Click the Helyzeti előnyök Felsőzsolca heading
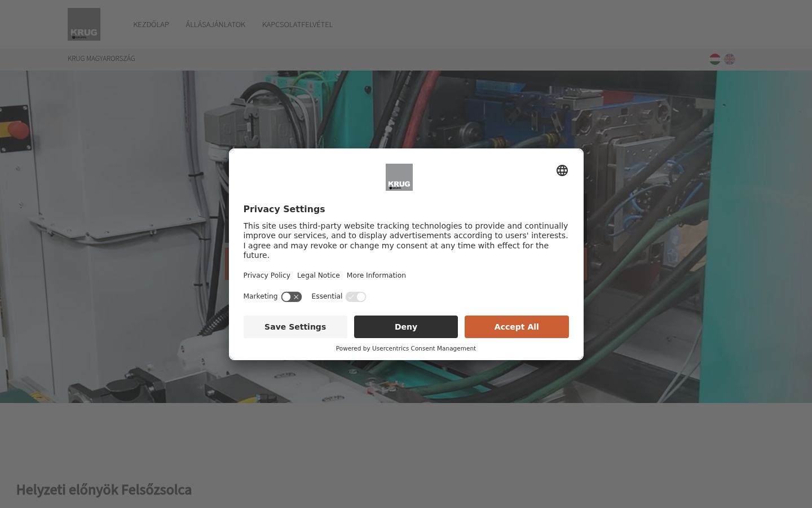The image size is (812, 508). 104,490
